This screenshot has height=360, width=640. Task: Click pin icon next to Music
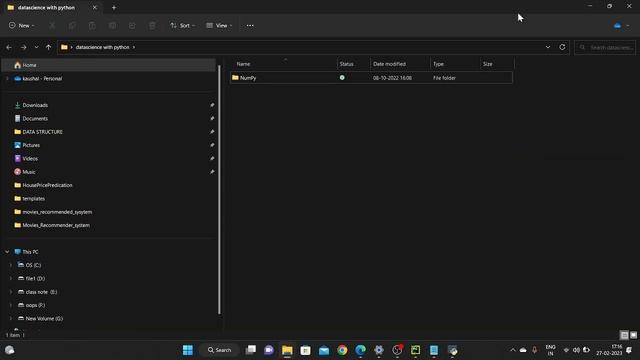pos(212,172)
